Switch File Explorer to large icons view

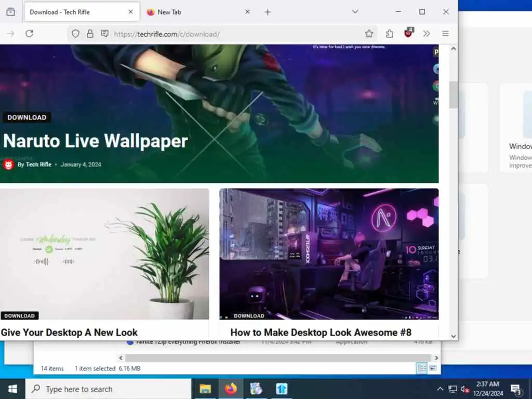pos(433,368)
